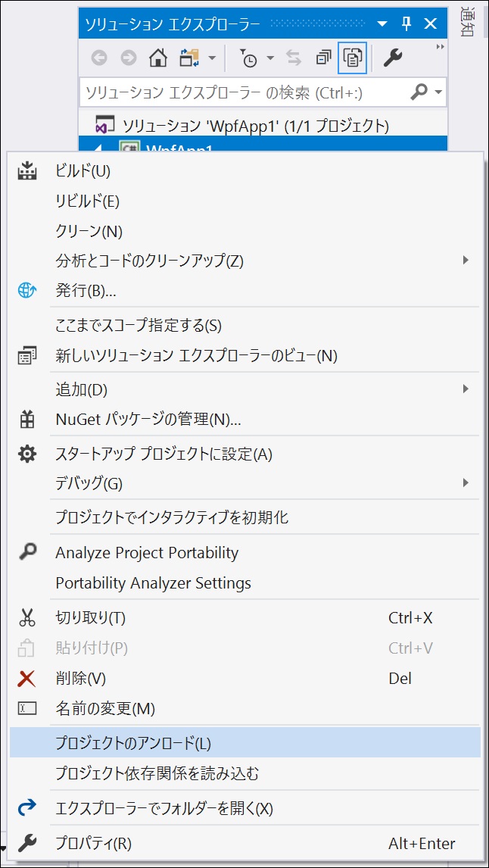Select the disabled 貼り付け(P) entry
The height and width of the screenshot is (868, 489).
pos(244,648)
